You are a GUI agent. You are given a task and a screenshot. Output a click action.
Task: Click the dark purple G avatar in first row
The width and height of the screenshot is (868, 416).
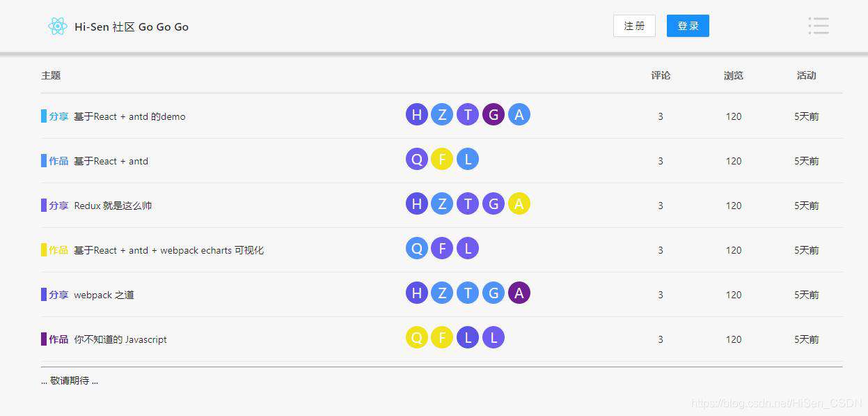(493, 115)
